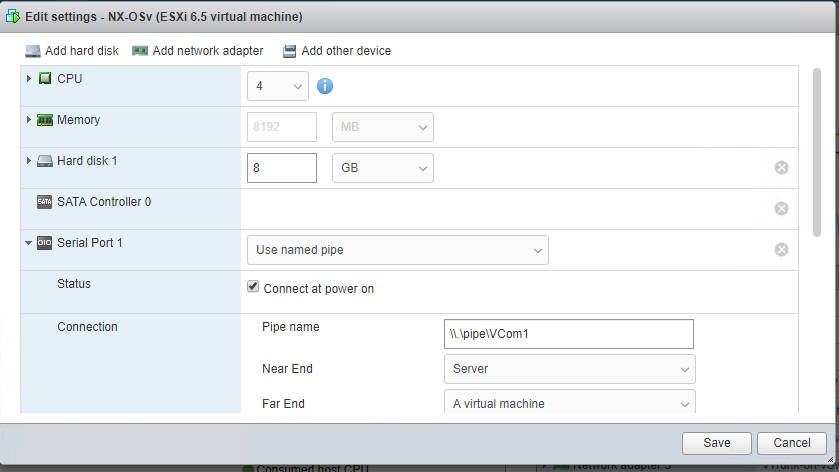Click the Serial Port 1 device icon
The height and width of the screenshot is (472, 839).
click(x=44, y=242)
